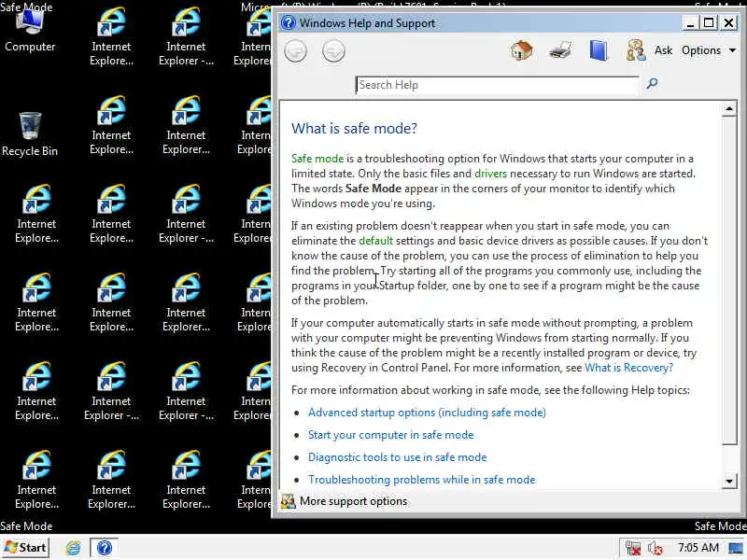This screenshot has height=560, width=747.
Task: Open 'Start your computer in safe mode' link
Action: [x=390, y=435]
